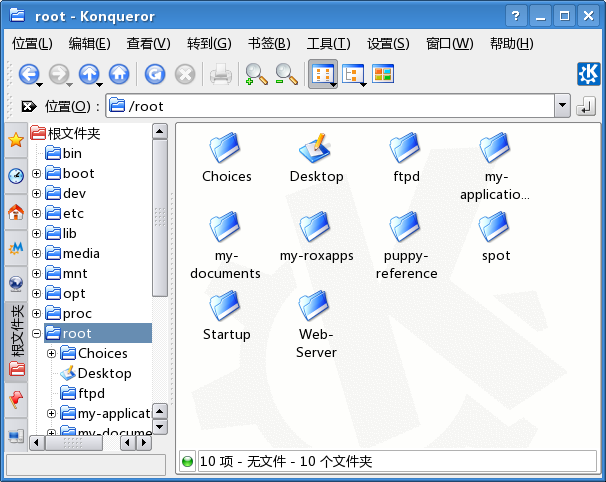
Task: Click the grayed Forward arrow button
Action: point(59,74)
